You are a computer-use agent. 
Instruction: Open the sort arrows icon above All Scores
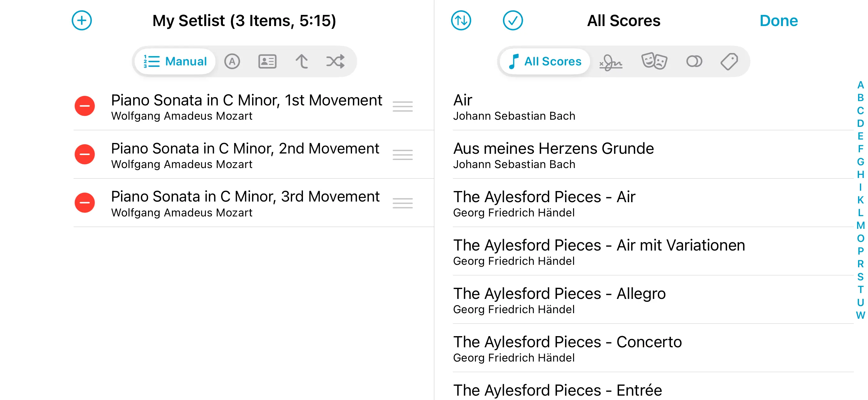461,20
